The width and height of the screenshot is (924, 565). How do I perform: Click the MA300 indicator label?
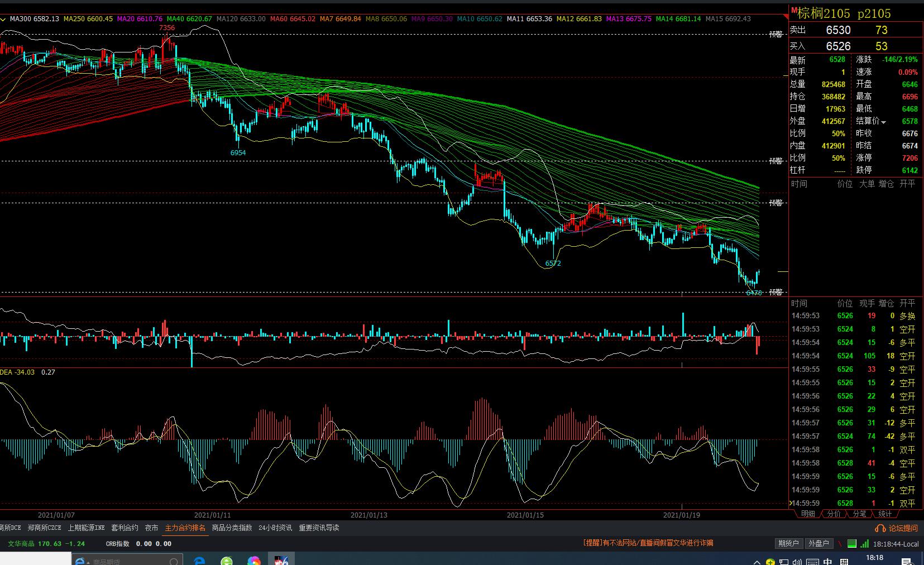[35, 19]
